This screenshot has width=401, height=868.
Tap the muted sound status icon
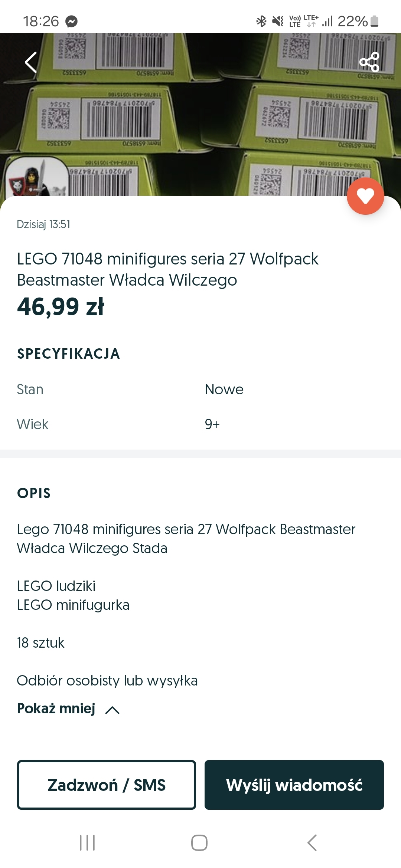coord(277,21)
